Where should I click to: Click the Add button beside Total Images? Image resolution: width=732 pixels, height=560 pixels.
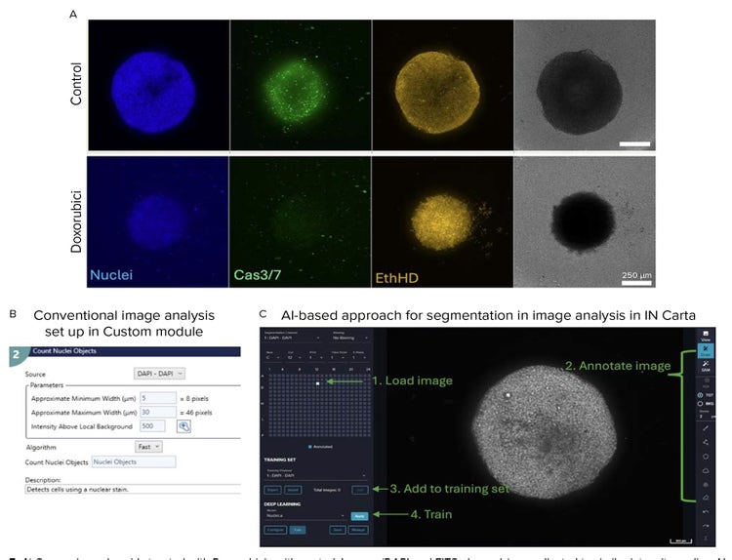point(359,490)
